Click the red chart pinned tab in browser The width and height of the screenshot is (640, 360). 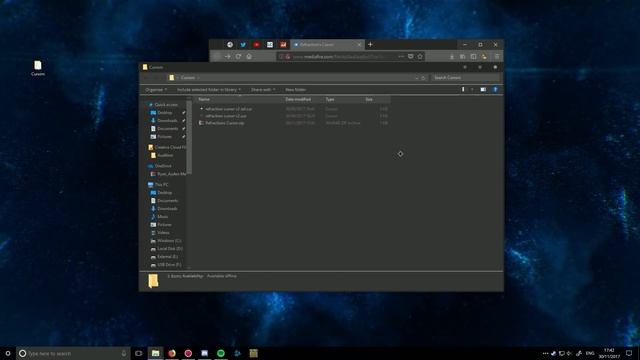(x=283, y=44)
